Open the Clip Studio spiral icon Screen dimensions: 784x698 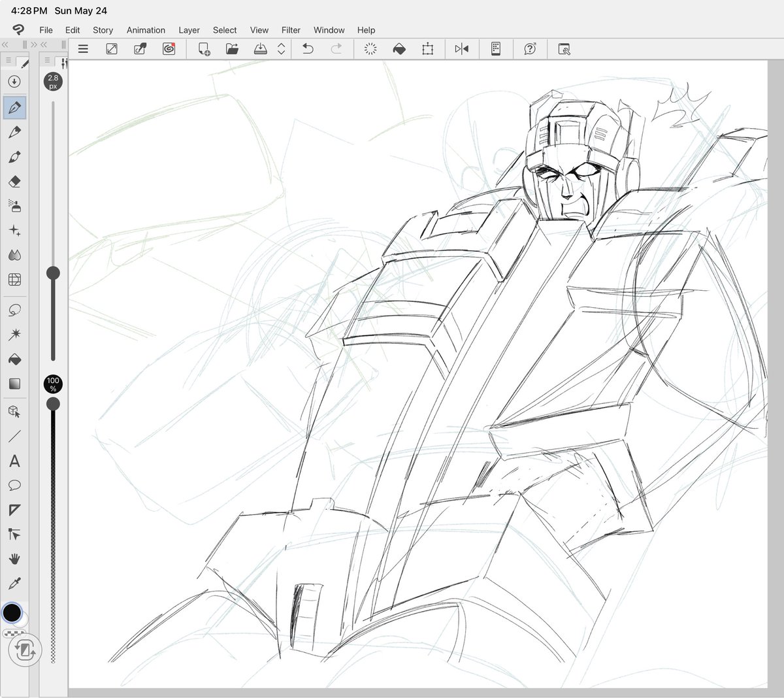(169, 49)
